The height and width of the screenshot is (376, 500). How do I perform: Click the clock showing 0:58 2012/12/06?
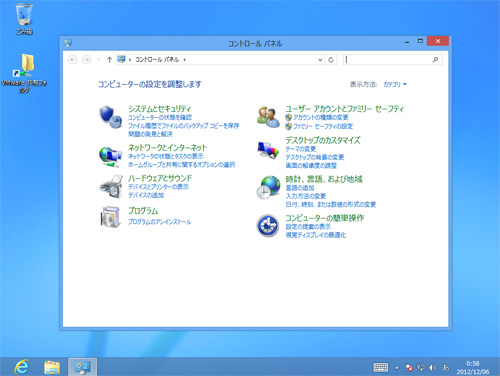(x=473, y=367)
